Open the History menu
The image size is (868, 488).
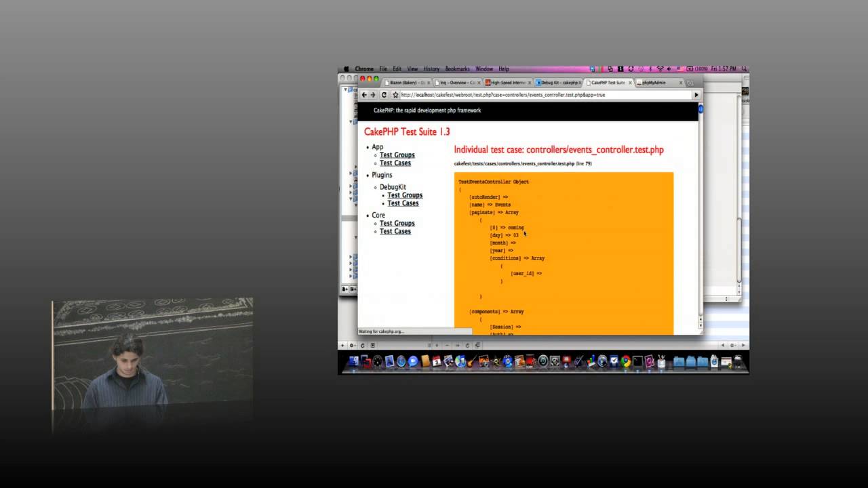[x=432, y=69]
